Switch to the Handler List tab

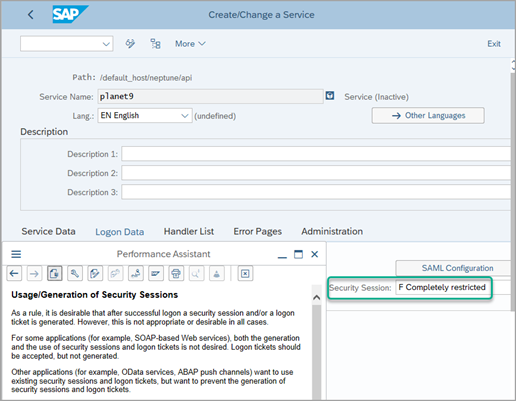(189, 231)
